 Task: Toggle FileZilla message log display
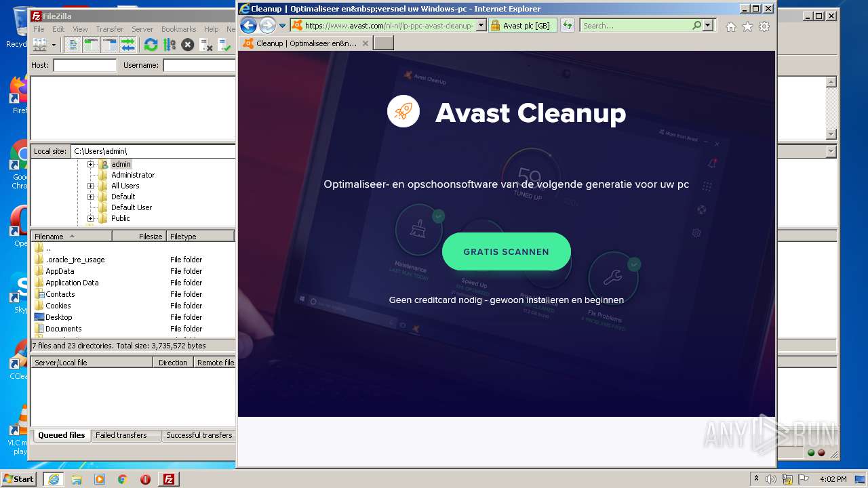point(73,45)
